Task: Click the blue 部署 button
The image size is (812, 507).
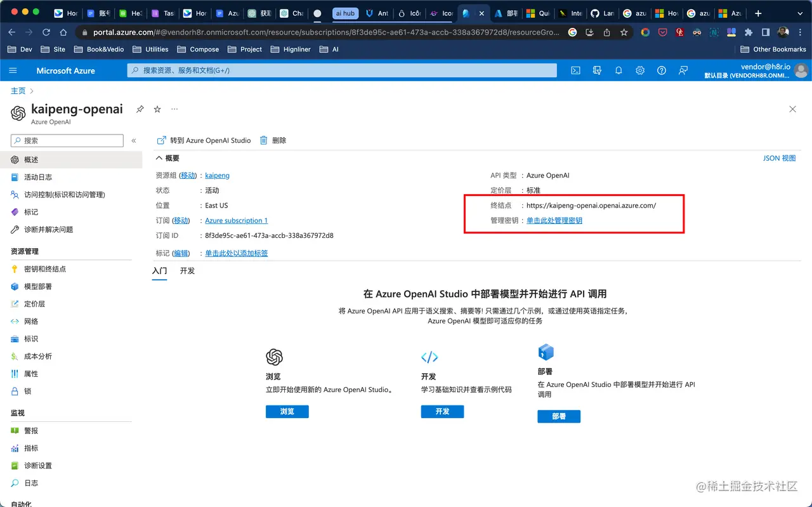Action: [x=559, y=416]
